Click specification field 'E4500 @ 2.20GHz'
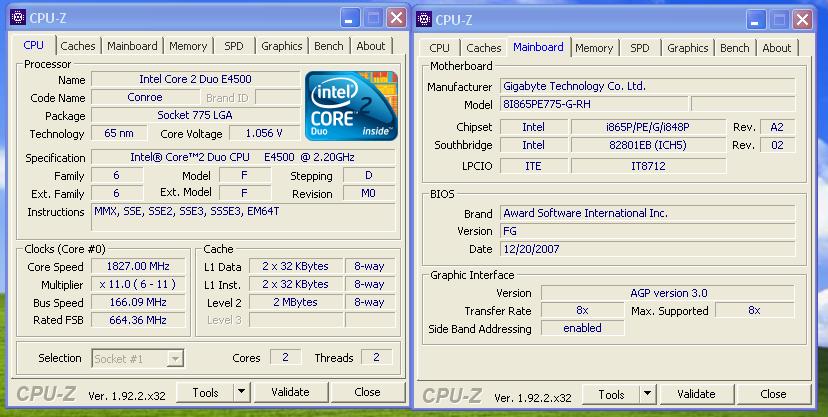Viewport: 828px width, 417px height. click(243, 157)
